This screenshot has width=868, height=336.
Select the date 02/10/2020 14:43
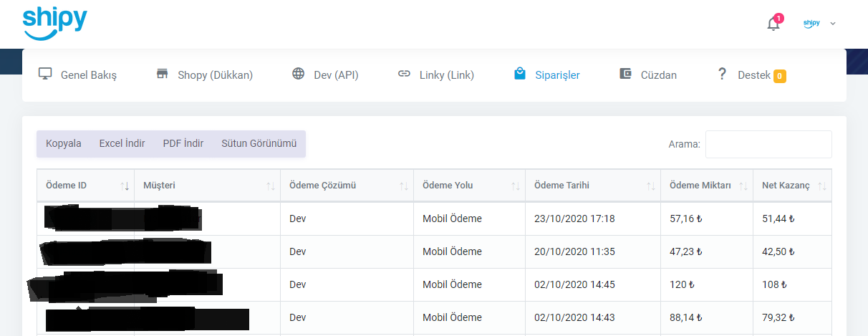[x=574, y=317]
